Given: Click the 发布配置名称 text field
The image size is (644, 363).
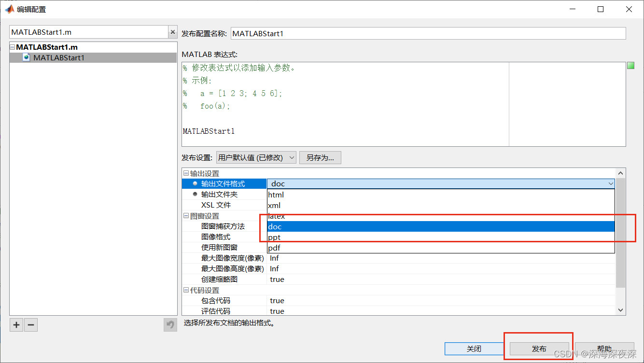Looking at the screenshot, I should pyautogui.click(x=428, y=33).
